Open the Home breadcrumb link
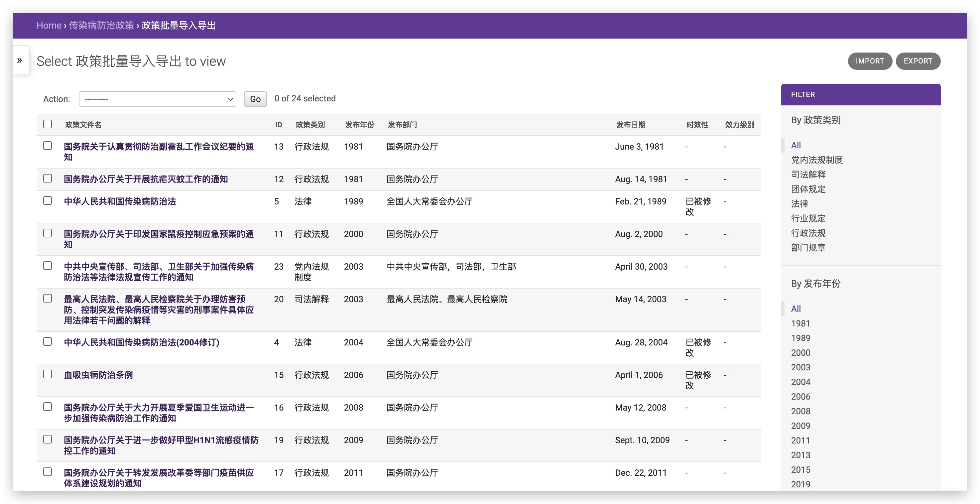The image size is (980, 504). (x=49, y=26)
